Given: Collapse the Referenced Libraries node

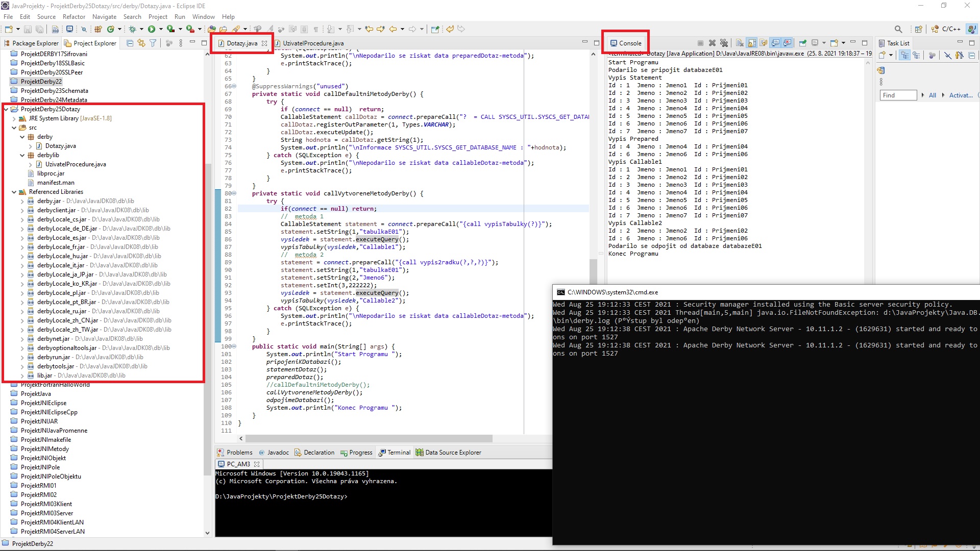Looking at the screenshot, I should [14, 192].
